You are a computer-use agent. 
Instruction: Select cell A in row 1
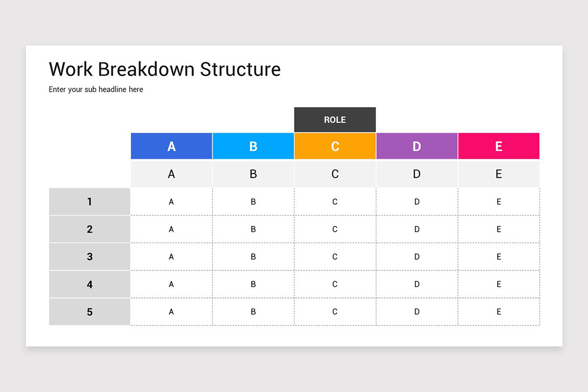[x=171, y=201]
